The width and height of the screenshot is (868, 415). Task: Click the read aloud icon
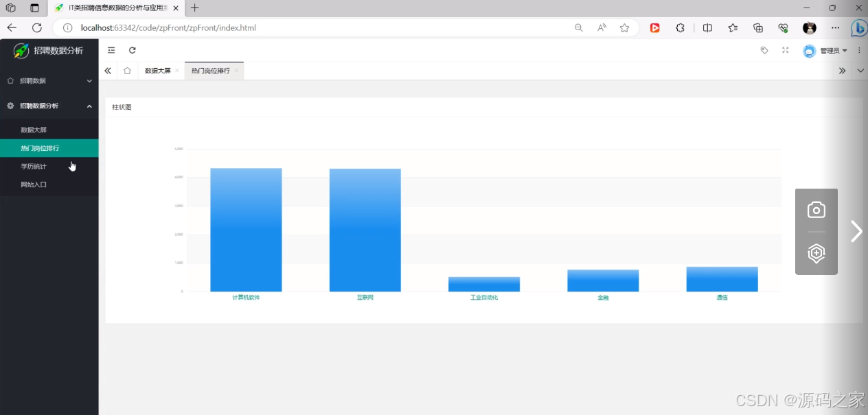pos(602,28)
